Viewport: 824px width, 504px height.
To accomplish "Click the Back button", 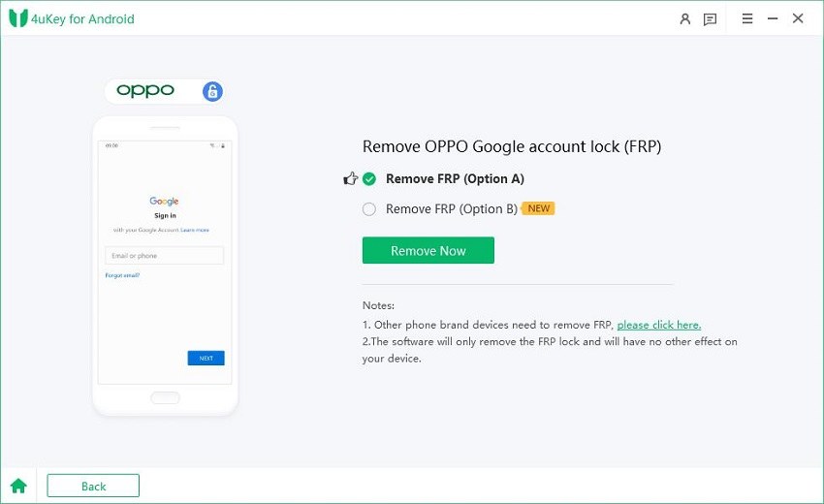I will coord(93,486).
